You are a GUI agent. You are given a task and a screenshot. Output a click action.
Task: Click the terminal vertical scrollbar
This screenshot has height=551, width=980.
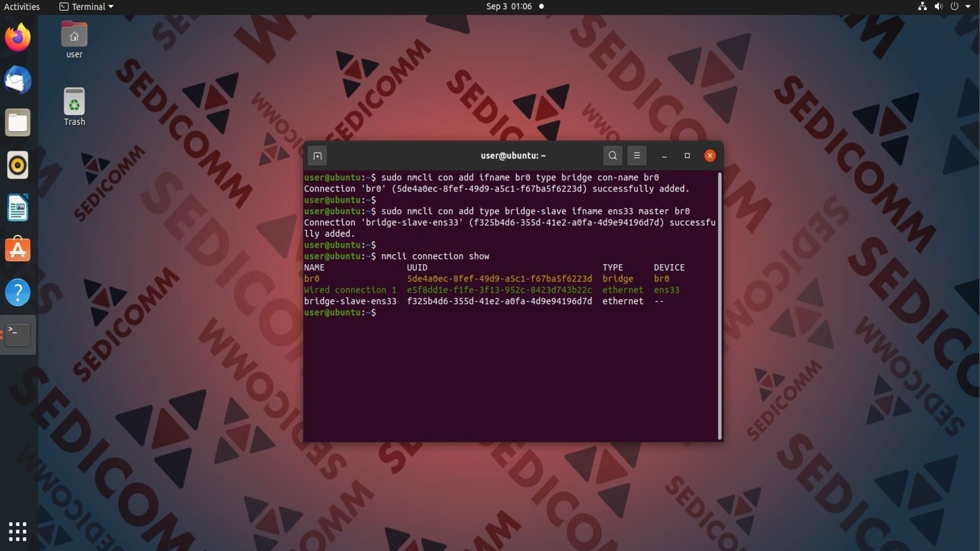click(720, 306)
